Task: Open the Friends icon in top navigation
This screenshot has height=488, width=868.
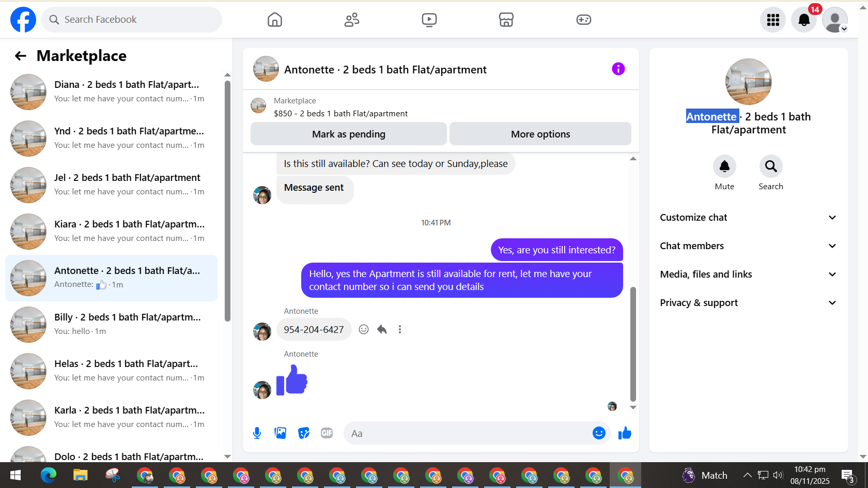Action: tap(352, 20)
